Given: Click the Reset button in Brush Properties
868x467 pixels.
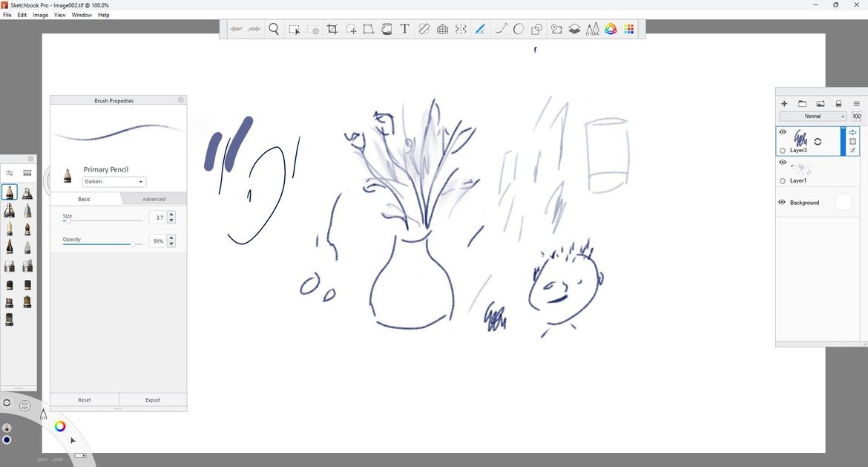Looking at the screenshot, I should point(85,399).
